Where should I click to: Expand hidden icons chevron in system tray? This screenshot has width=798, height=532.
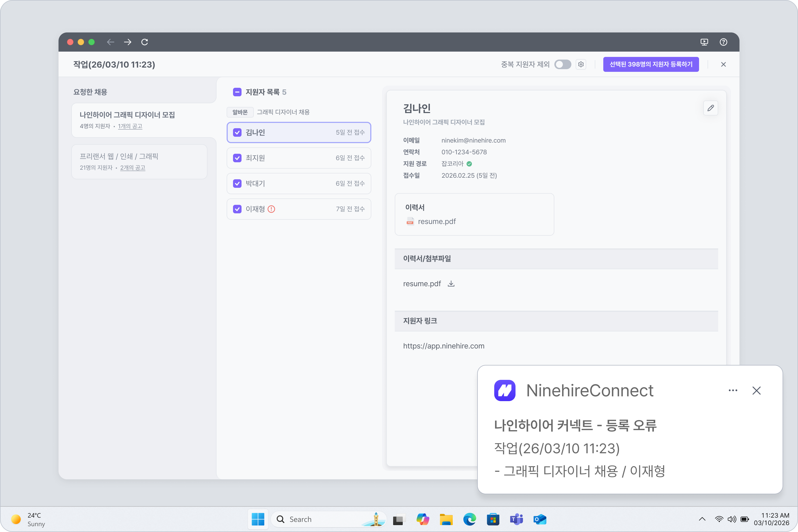[x=702, y=519]
